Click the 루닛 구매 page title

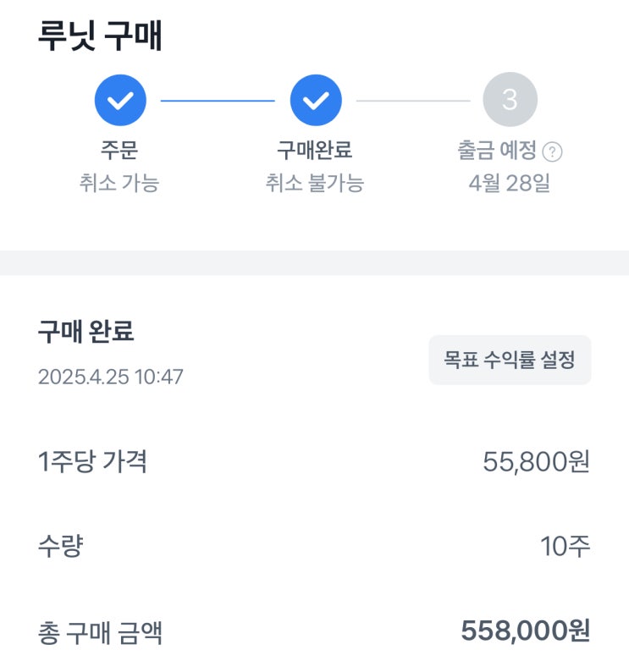pyautogui.click(x=101, y=36)
